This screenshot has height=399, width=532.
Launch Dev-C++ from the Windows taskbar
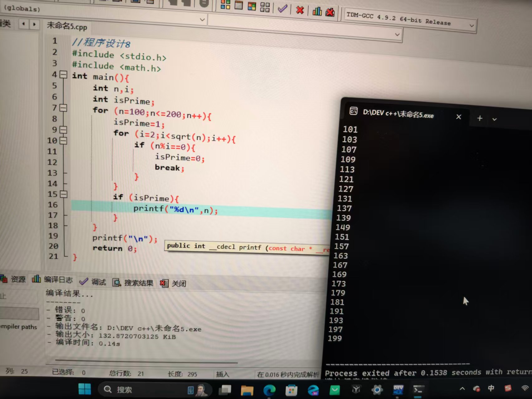(x=398, y=389)
